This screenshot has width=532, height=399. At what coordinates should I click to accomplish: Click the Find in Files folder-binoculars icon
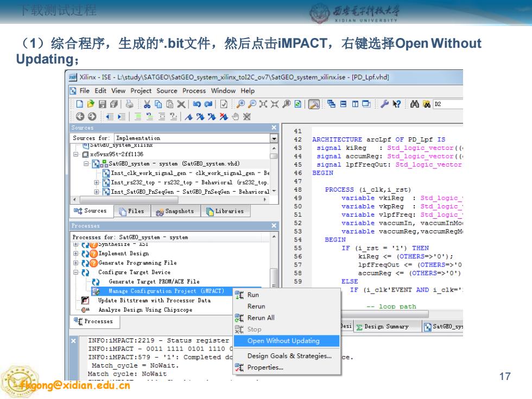click(427, 104)
